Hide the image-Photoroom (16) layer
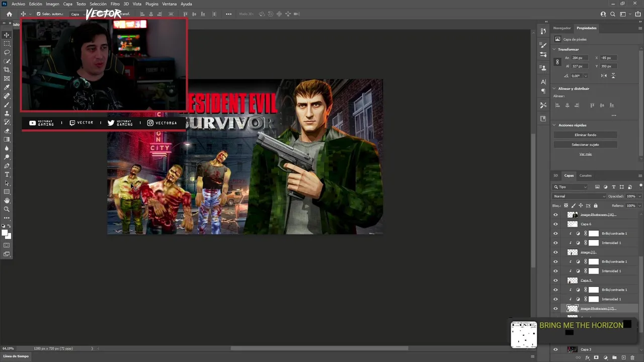Screen dimensions: 644x362 coord(555,215)
